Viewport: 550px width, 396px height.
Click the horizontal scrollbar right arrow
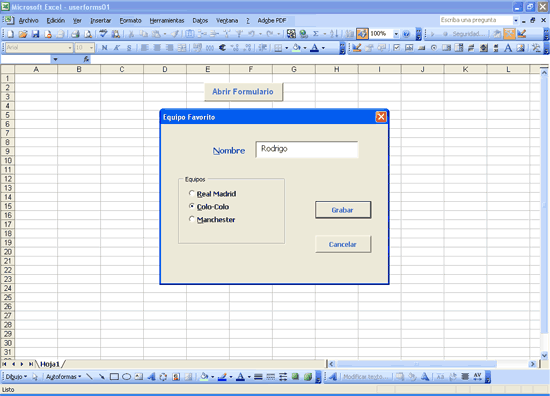tap(532, 364)
